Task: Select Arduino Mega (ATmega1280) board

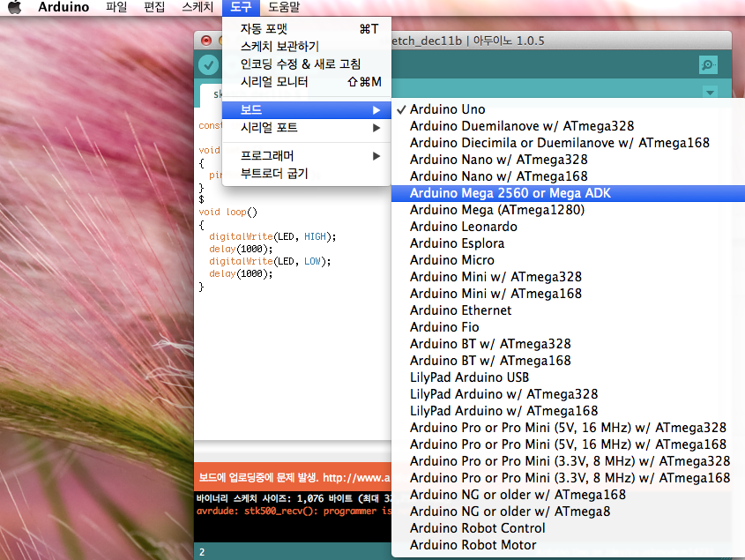Action: [569, 210]
